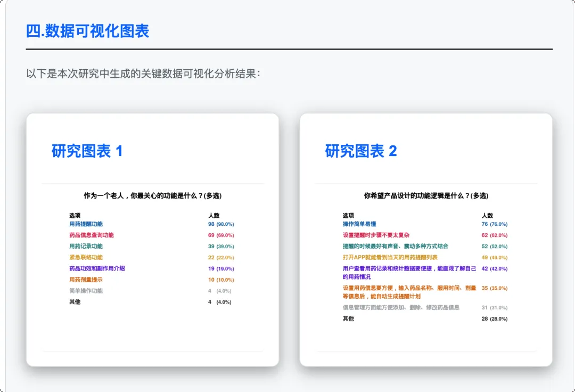Click the 四.数据可视化图表 section heading
This screenshot has height=392, width=575.
point(87,31)
